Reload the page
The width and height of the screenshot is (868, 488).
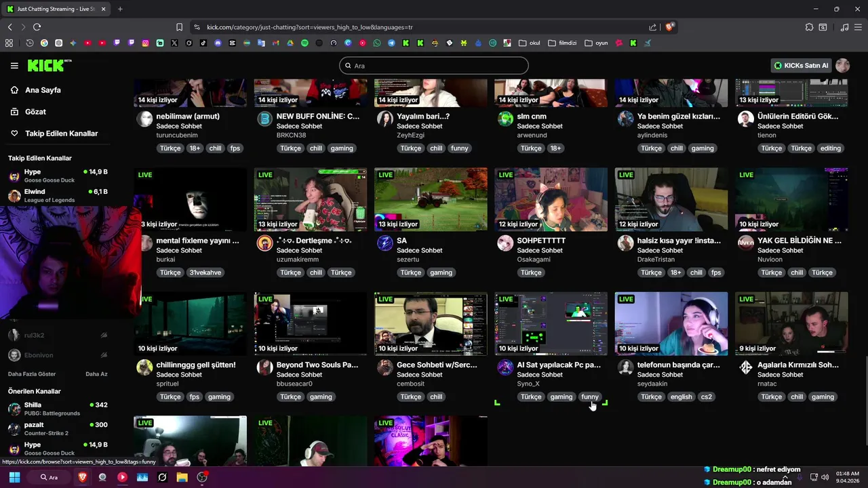coord(37,27)
